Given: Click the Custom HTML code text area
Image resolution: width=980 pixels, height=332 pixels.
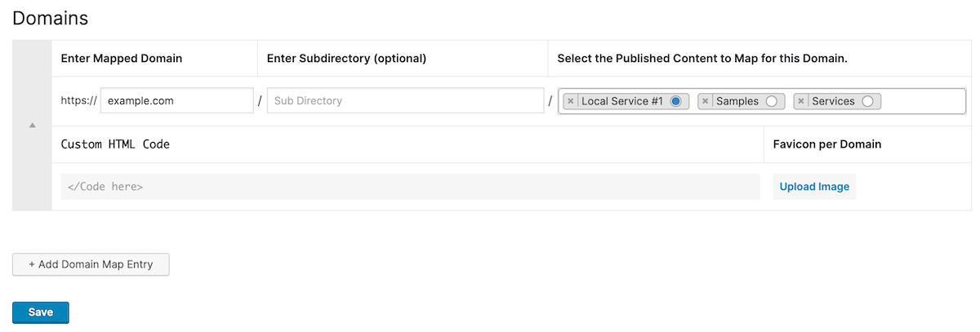Looking at the screenshot, I should (410, 187).
